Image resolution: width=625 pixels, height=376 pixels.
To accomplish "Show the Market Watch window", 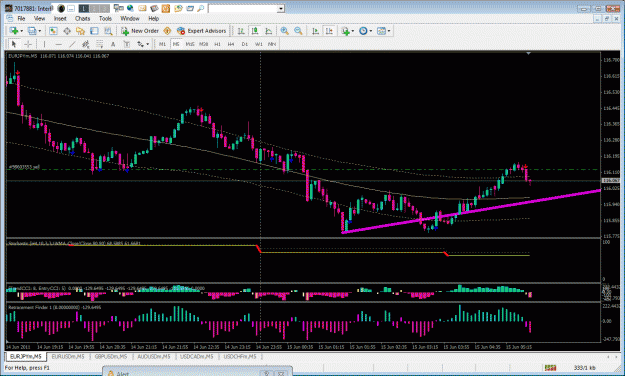I will [53, 31].
